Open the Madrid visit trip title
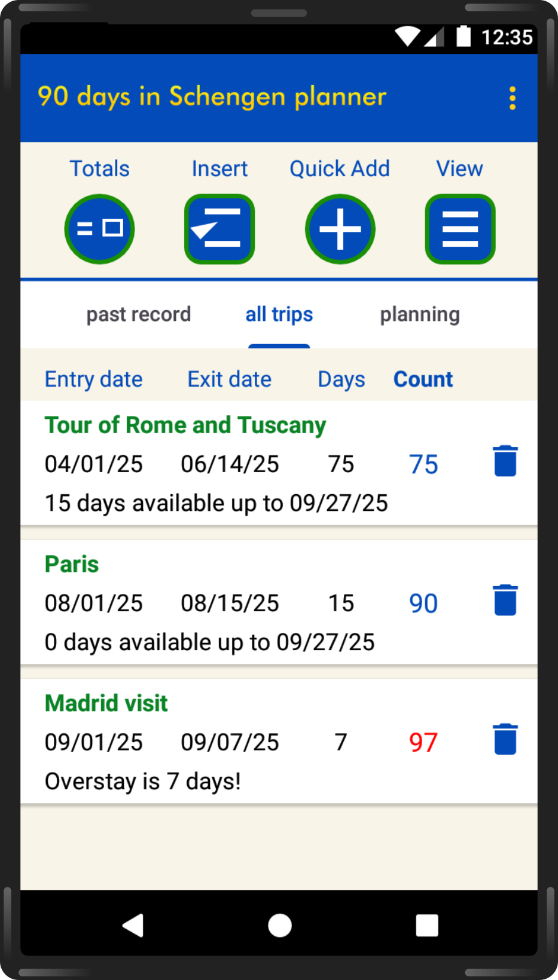Image resolution: width=558 pixels, height=980 pixels. tap(106, 703)
